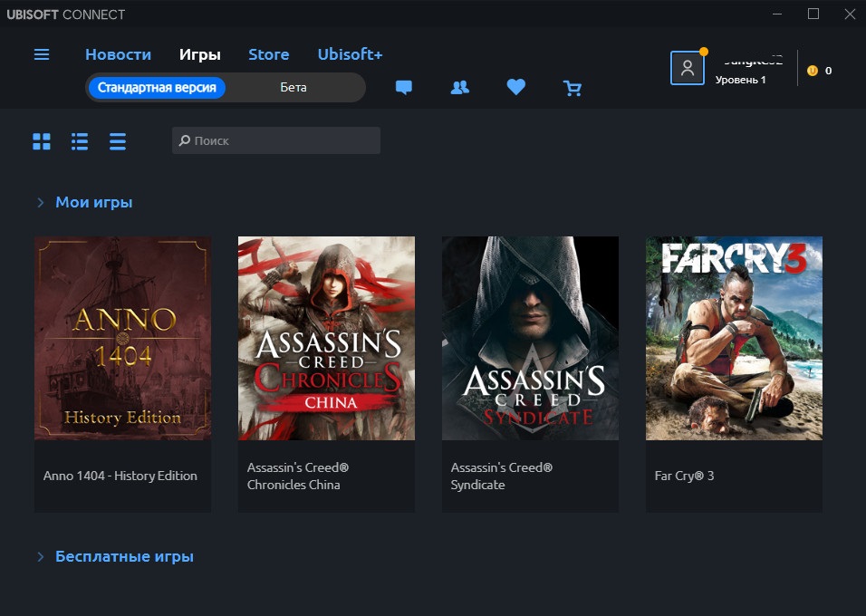The height and width of the screenshot is (616, 866).
Task: Open the Store tab
Action: point(269,54)
